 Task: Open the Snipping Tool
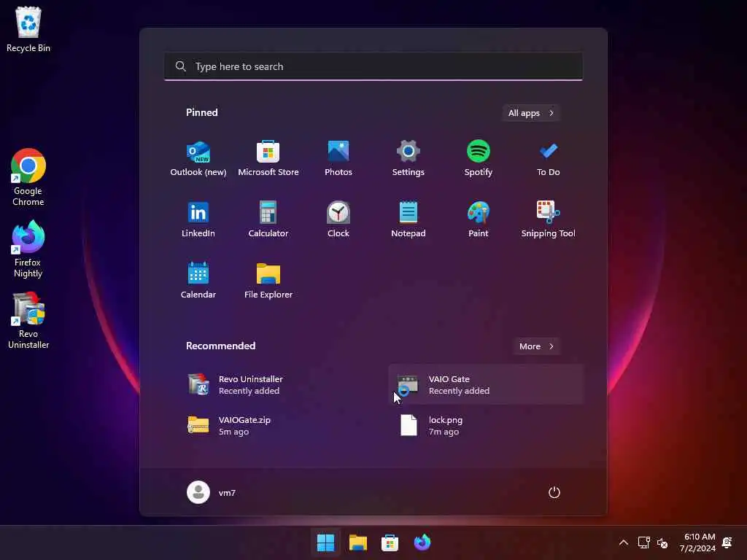coord(549,219)
